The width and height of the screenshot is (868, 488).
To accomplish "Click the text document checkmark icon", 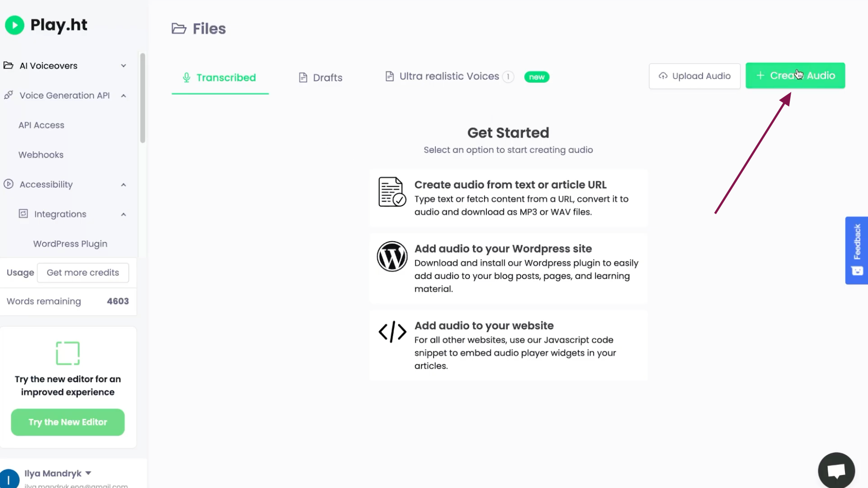I will coord(392,192).
